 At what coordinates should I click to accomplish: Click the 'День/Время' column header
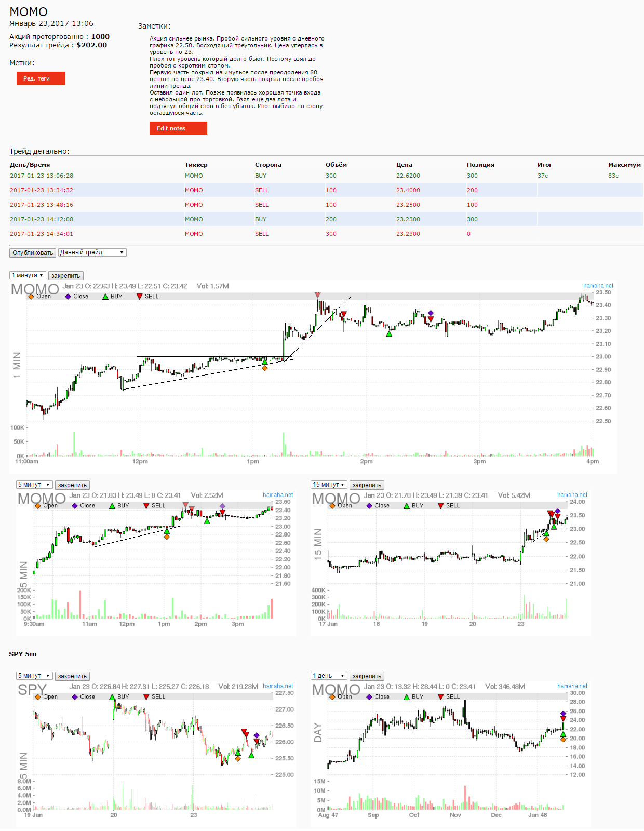(30, 165)
